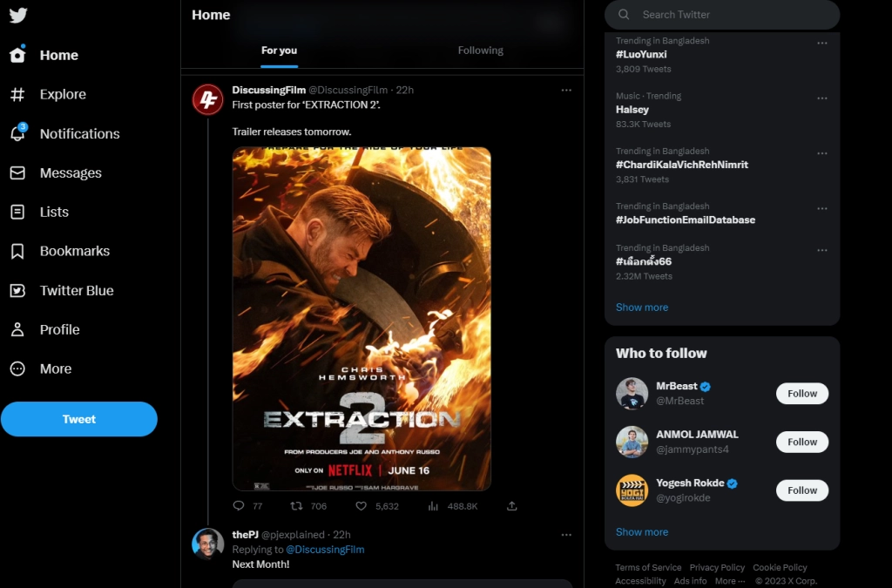
Task: Open Yogesh Rokde avatar
Action: pyautogui.click(x=632, y=490)
